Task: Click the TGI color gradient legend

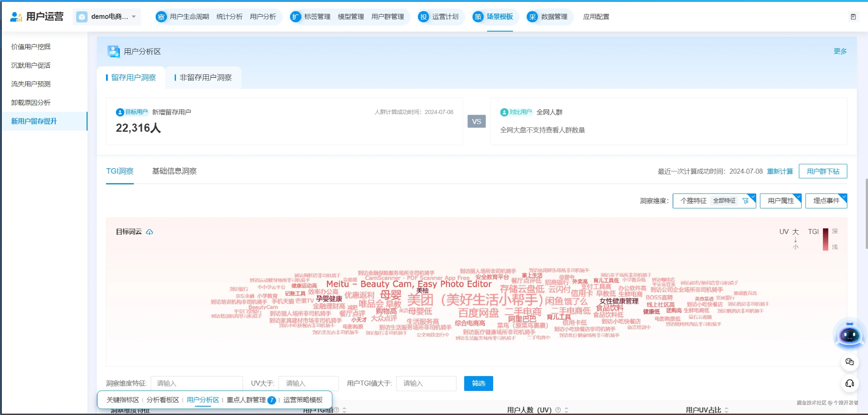Action: pos(826,239)
